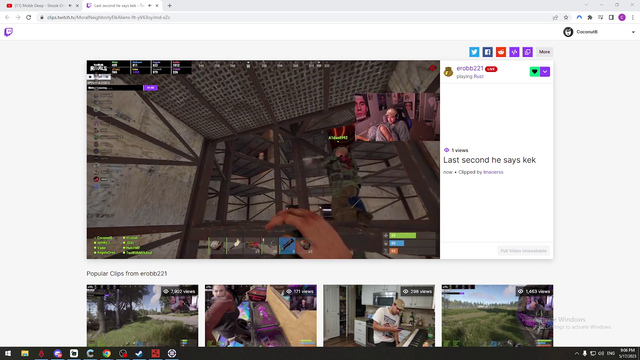Select the clip title 'Last second he says kek'

tap(489, 160)
